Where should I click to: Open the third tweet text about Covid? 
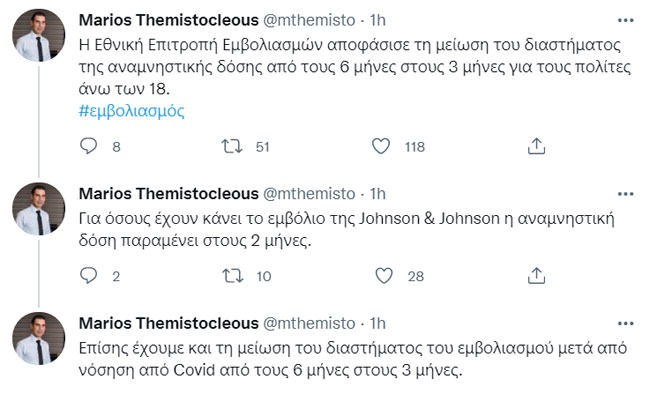353,359
